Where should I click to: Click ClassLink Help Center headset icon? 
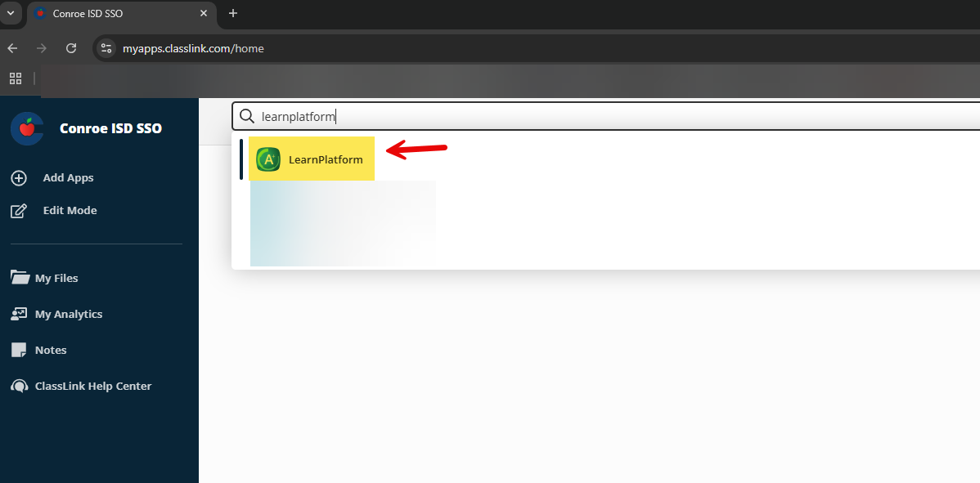coord(20,386)
